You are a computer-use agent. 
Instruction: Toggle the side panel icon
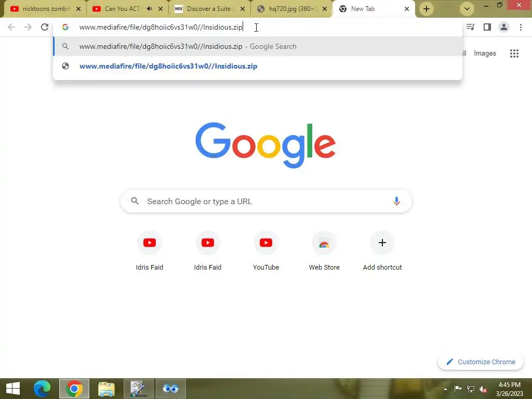click(x=487, y=27)
